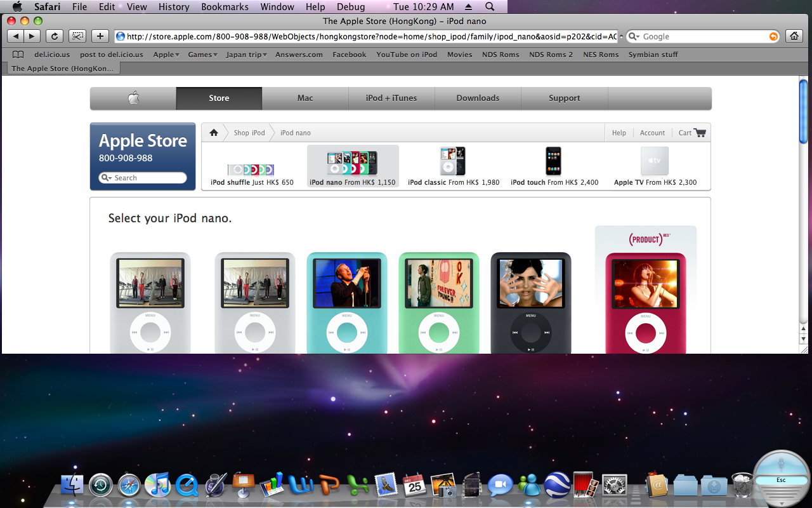
Task: Add a bookmark with the plus button
Action: [x=100, y=36]
